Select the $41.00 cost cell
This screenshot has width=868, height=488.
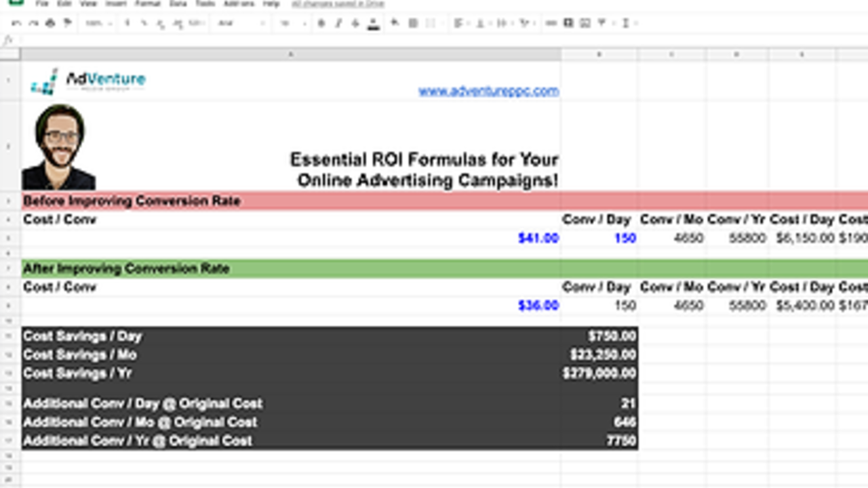pyautogui.click(x=291, y=238)
